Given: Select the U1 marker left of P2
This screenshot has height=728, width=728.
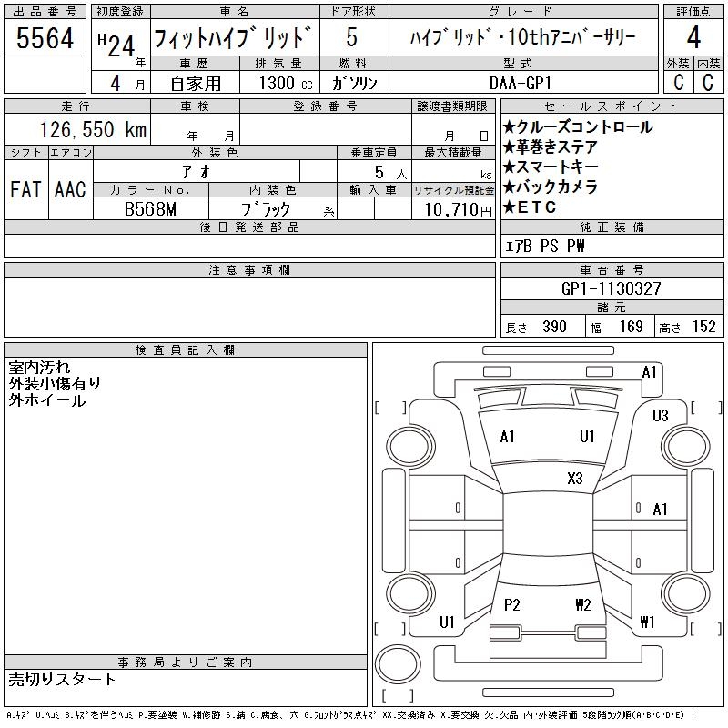Looking at the screenshot, I should 447,622.
